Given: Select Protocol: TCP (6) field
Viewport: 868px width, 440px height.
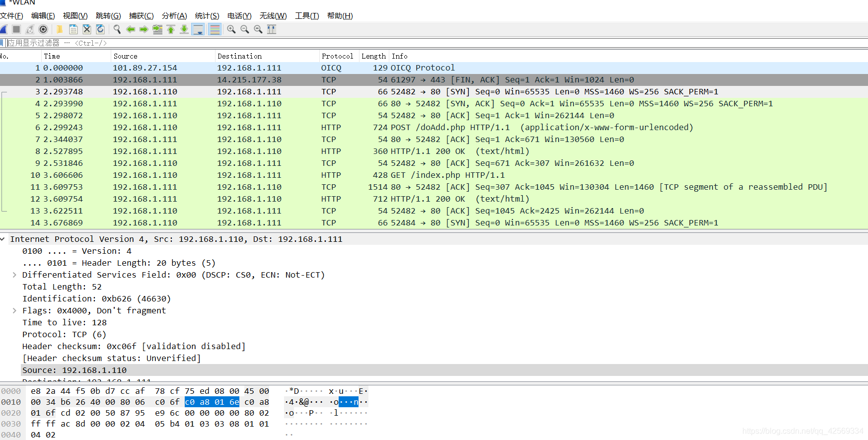Looking at the screenshot, I should click(x=64, y=335).
